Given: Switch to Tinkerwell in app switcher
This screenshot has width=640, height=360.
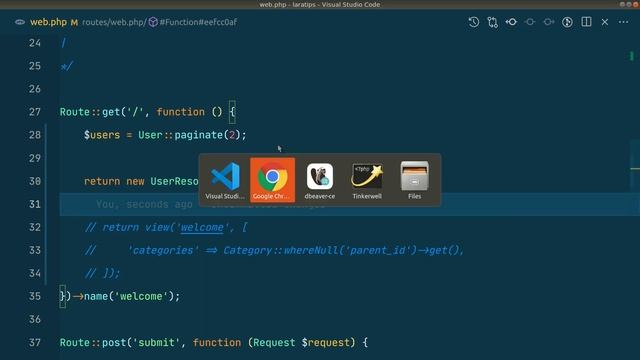Looking at the screenshot, I should (367, 180).
